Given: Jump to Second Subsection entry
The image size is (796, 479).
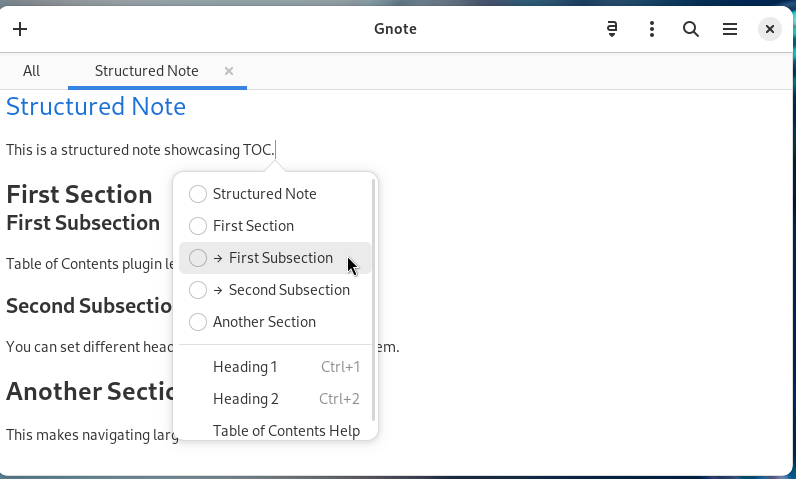Looking at the screenshot, I should coord(288,290).
